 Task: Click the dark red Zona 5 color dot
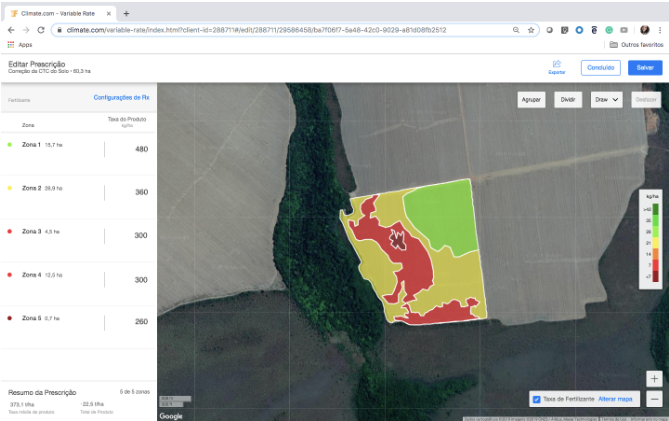(x=10, y=318)
